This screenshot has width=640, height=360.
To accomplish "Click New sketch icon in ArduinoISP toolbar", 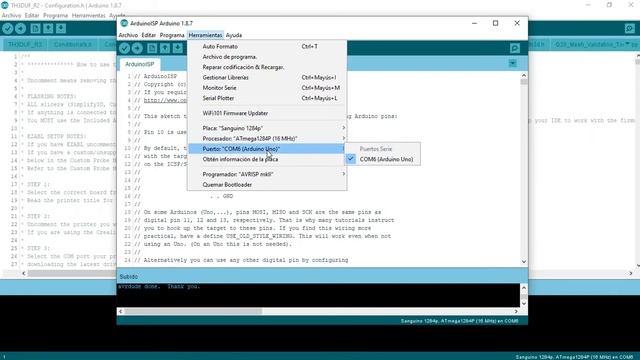I will (152, 48).
